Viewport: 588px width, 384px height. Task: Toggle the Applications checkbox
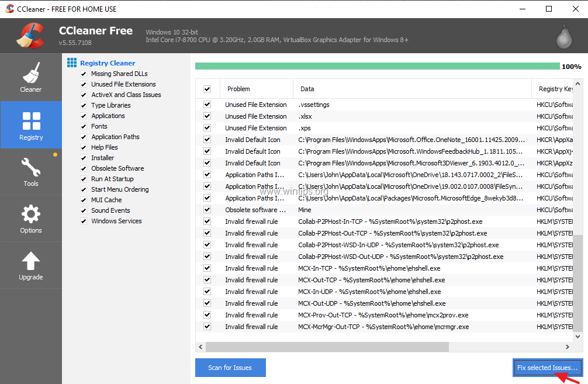tap(84, 116)
